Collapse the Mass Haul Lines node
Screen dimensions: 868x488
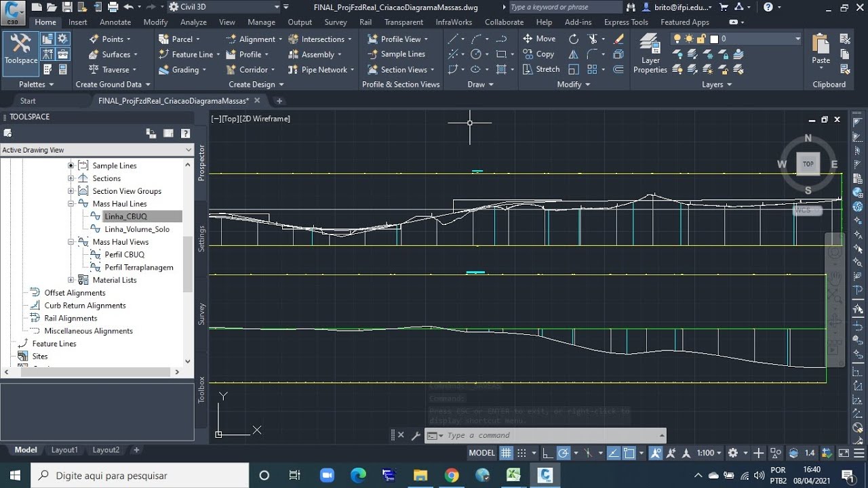(x=71, y=203)
